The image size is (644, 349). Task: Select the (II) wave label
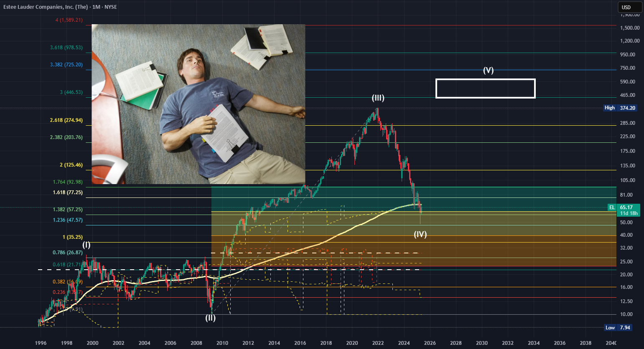point(210,318)
